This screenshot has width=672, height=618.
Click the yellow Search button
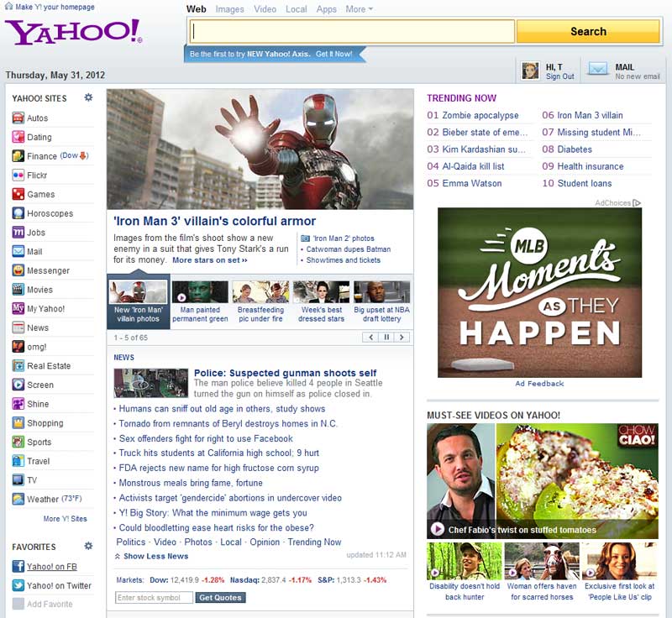click(x=588, y=31)
